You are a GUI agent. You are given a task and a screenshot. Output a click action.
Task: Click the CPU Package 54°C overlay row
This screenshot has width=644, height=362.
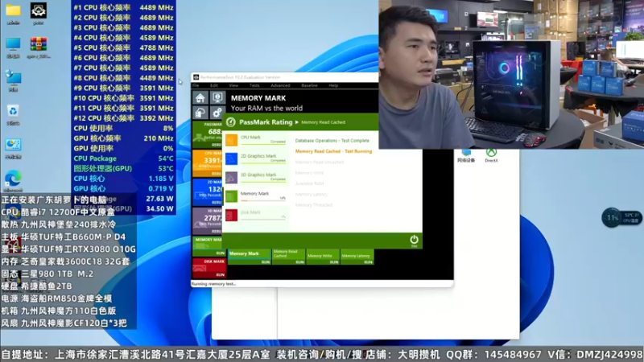pyautogui.click(x=124, y=158)
